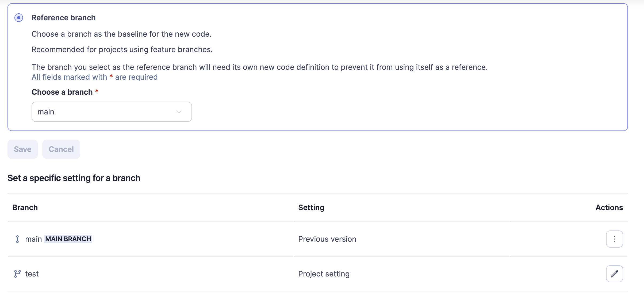
Task: Click the Setting column header
Action: pyautogui.click(x=311, y=207)
